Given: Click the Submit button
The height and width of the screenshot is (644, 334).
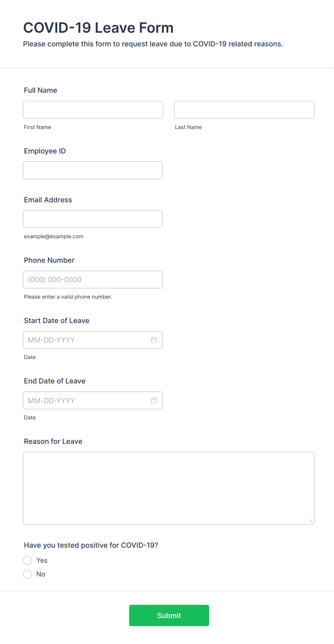Looking at the screenshot, I should [169, 616].
